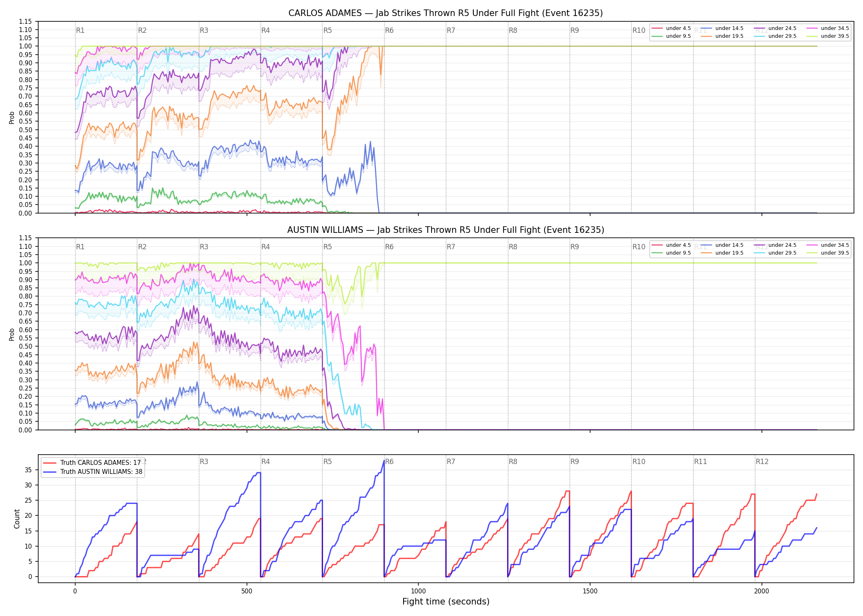This screenshot has height=616, width=863.
Task: Click R12 round marker in Count chart
Action: pyautogui.click(x=762, y=462)
